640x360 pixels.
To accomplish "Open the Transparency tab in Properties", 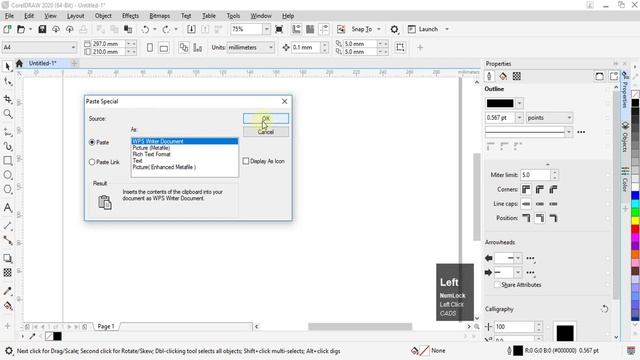I will coord(517,76).
